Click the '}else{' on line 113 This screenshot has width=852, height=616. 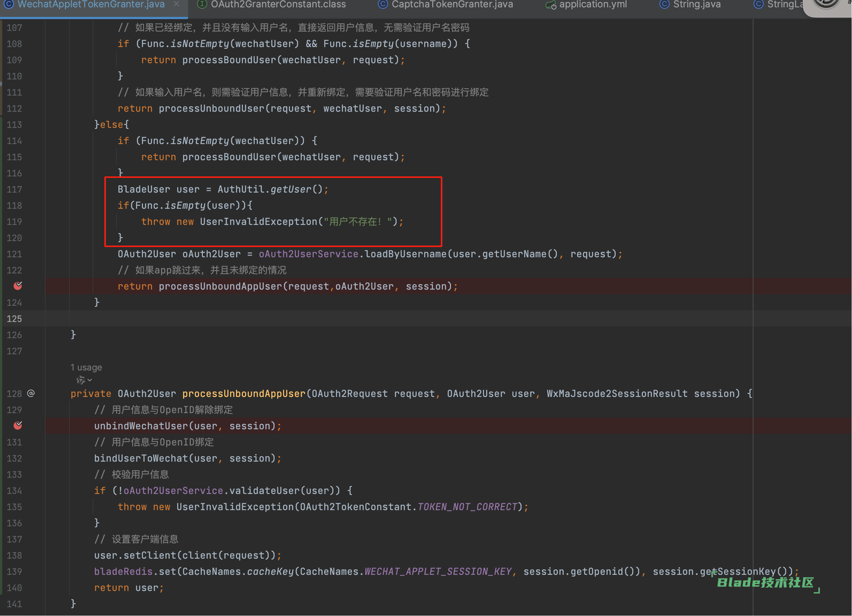point(111,124)
